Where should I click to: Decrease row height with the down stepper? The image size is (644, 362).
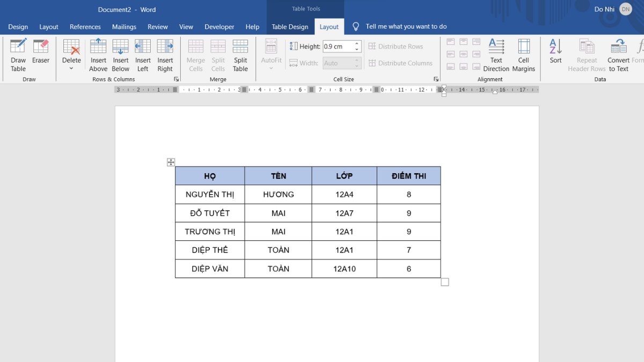pos(357,49)
